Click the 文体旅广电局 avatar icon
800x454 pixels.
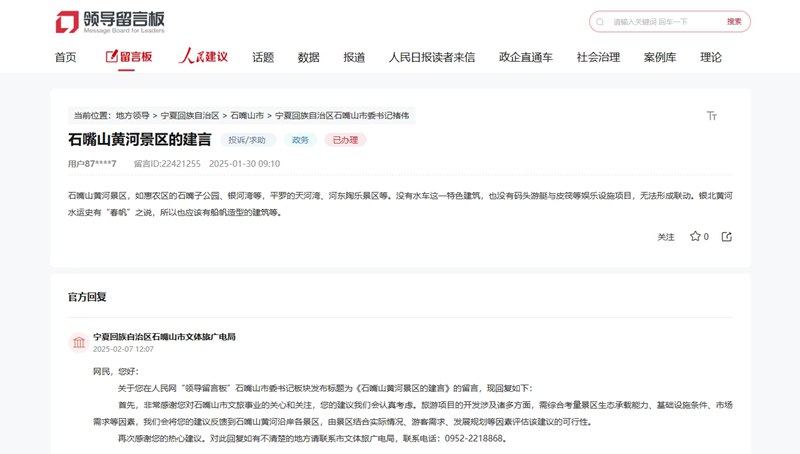click(77, 343)
